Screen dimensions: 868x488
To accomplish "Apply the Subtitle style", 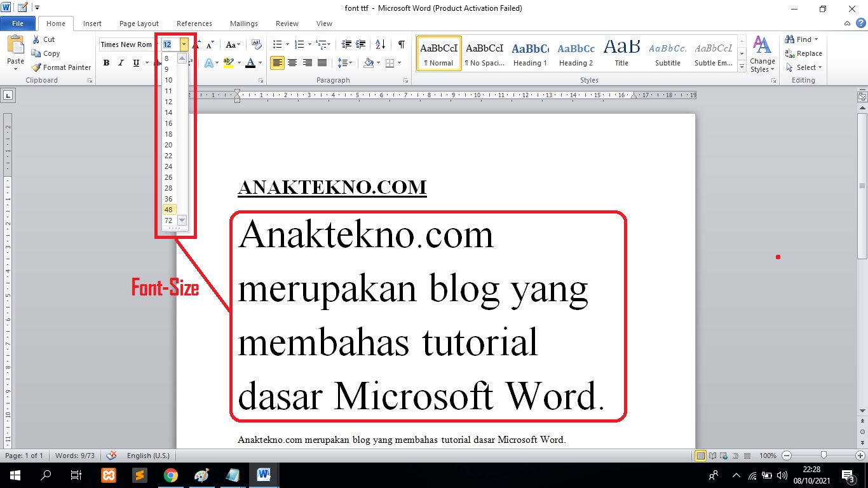I will [668, 53].
